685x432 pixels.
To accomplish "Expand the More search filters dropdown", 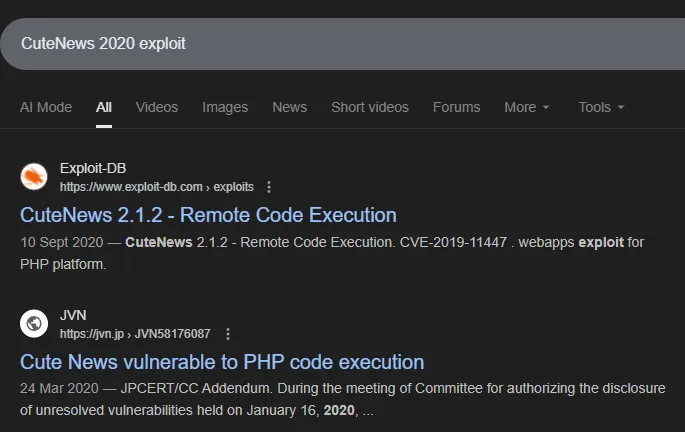I will tap(527, 107).
